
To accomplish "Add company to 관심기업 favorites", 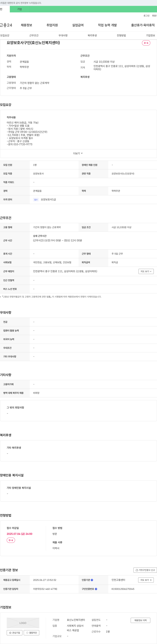I will pyautogui.click(x=15, y=633).
